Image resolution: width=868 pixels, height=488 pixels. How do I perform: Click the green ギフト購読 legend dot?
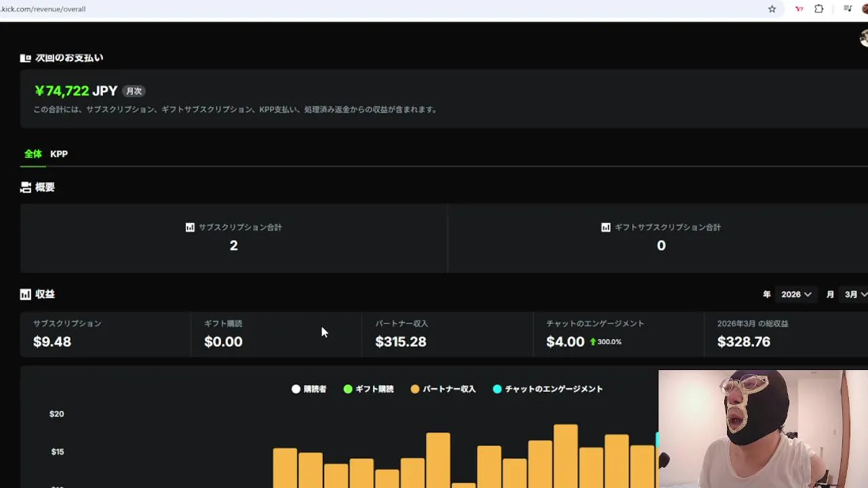coord(348,389)
